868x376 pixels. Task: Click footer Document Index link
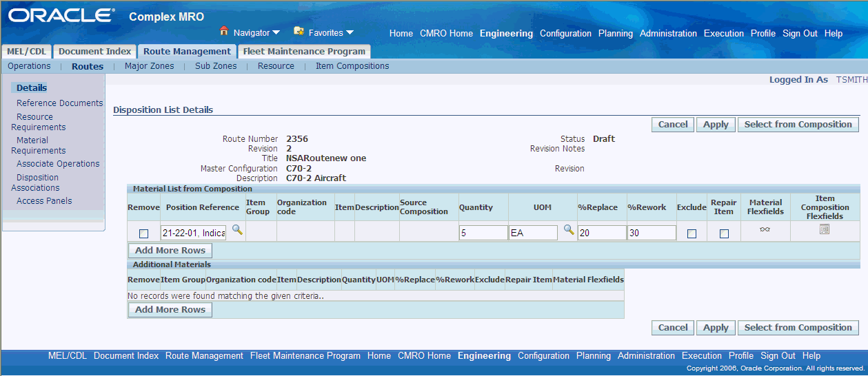(126, 356)
